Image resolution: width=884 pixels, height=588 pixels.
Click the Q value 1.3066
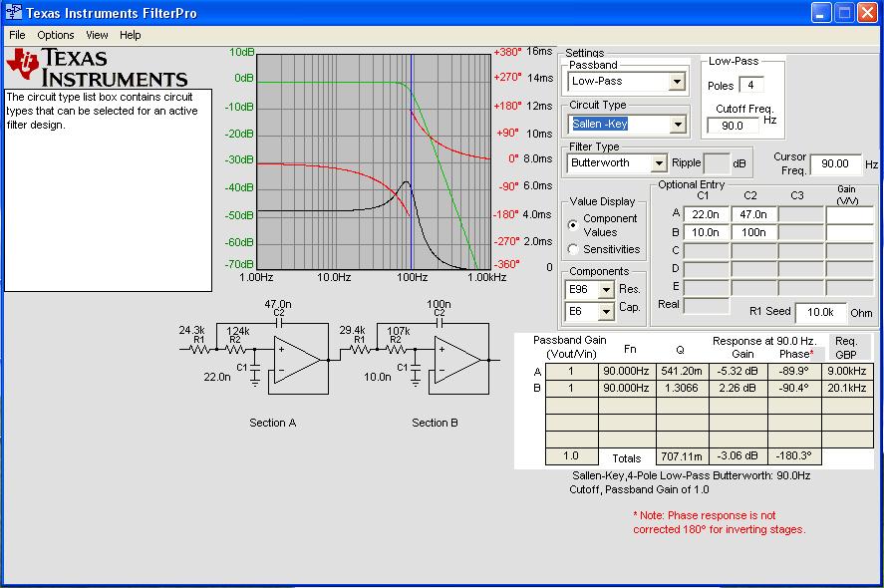pyautogui.click(x=682, y=389)
